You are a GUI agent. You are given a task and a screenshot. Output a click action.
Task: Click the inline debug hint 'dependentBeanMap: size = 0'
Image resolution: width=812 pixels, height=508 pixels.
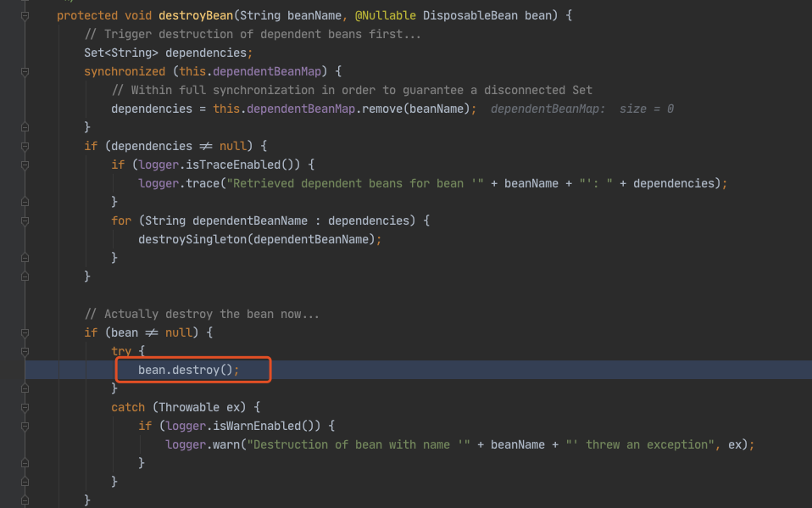pos(582,109)
